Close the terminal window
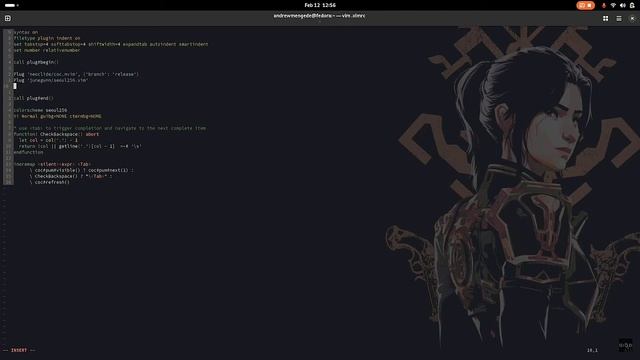 point(632,18)
